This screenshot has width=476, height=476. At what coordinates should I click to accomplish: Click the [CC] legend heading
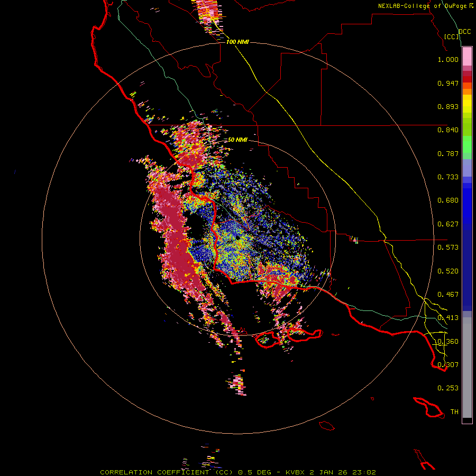click(x=452, y=36)
